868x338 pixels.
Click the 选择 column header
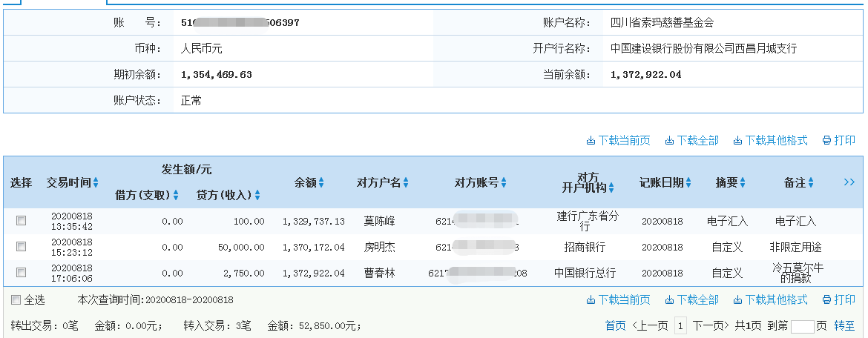click(x=21, y=182)
